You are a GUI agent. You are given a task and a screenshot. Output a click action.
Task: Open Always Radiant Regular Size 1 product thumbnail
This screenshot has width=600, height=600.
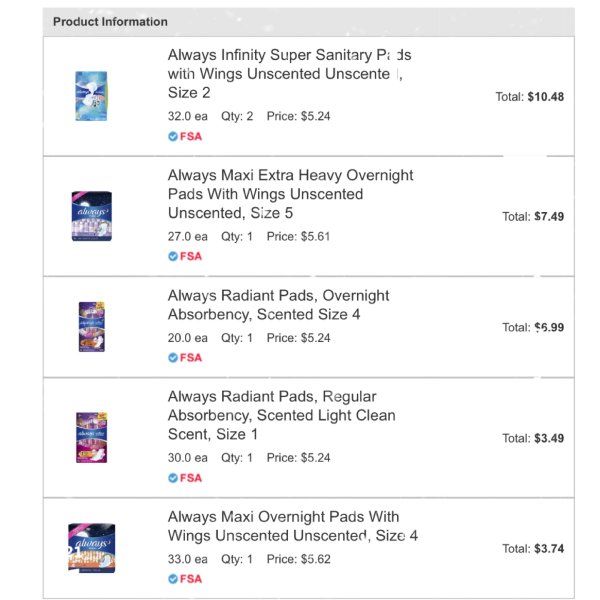point(92,437)
